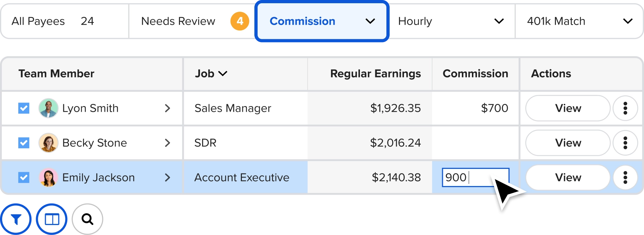This screenshot has height=235, width=644.
Task: Expand the Hourly dropdown
Action: [x=499, y=21]
